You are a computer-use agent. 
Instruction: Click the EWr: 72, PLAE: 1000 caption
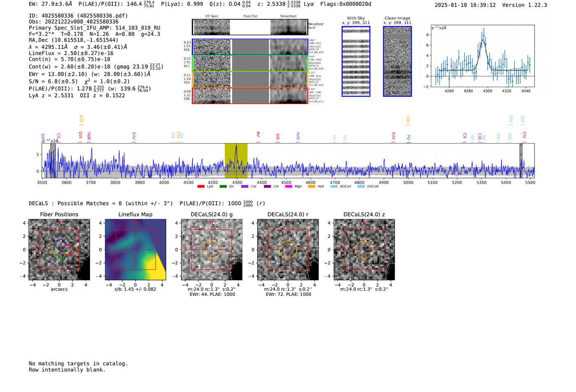point(288,294)
